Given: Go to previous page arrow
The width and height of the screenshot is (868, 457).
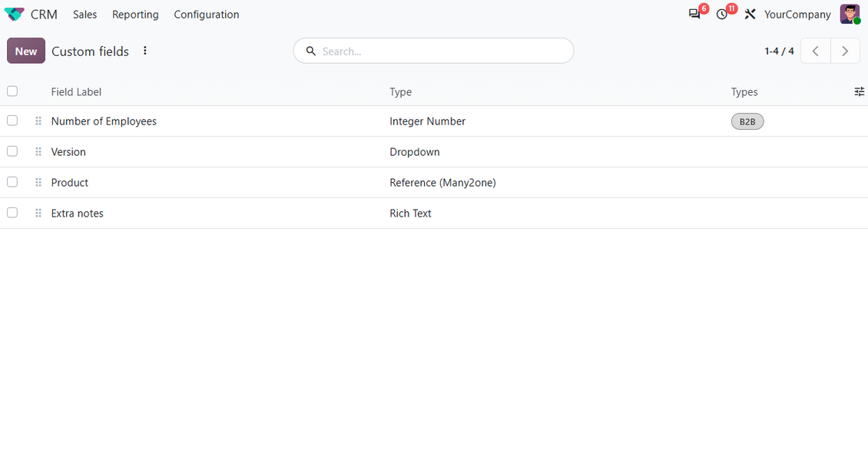Looking at the screenshot, I should tap(816, 51).
